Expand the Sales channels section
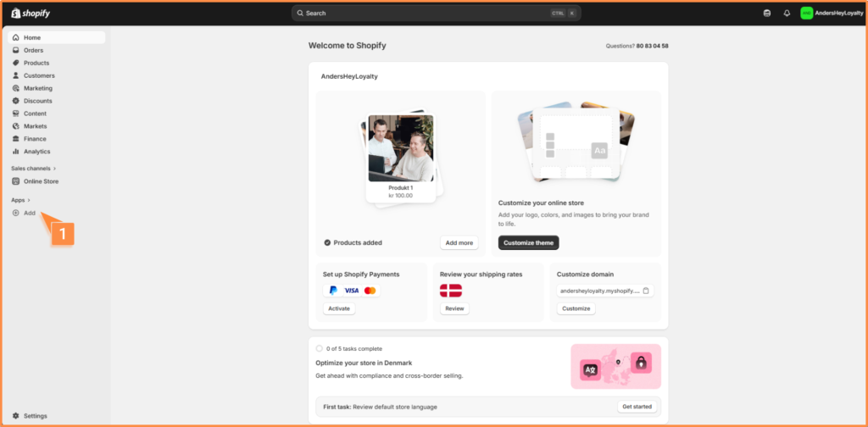This screenshot has width=868, height=427. [54, 169]
